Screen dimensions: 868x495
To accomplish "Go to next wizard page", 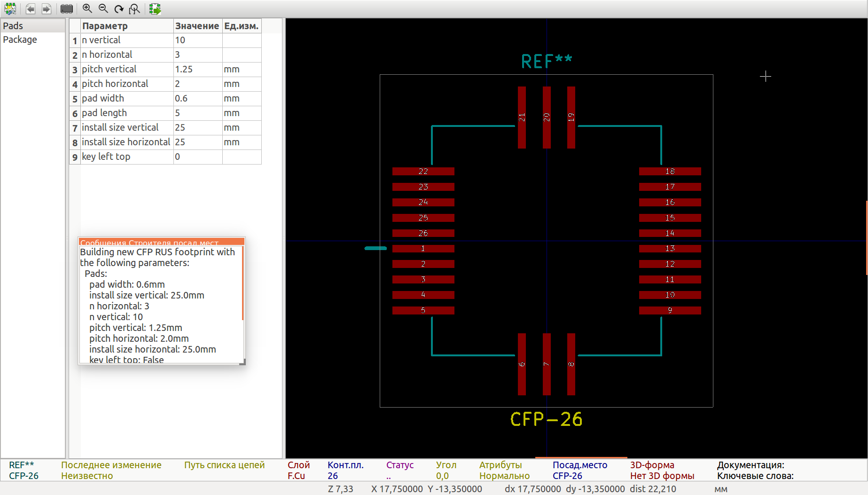I will point(47,8).
